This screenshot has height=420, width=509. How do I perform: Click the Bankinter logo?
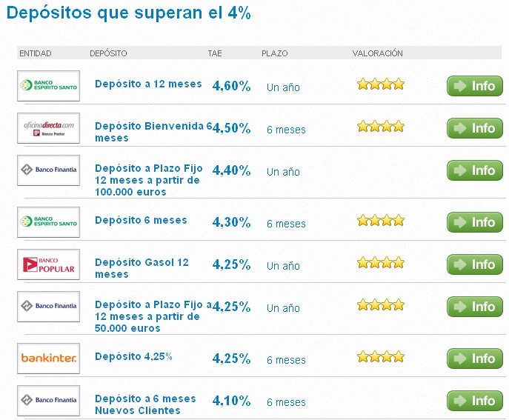point(48,359)
